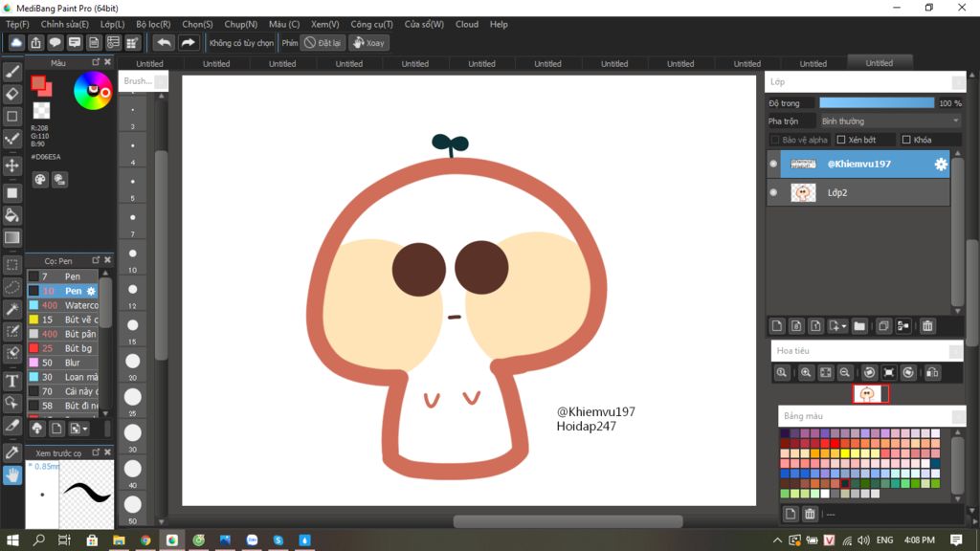The width and height of the screenshot is (980, 551).
Task: Select the 50 Blur brush entry
Action: [62, 363]
